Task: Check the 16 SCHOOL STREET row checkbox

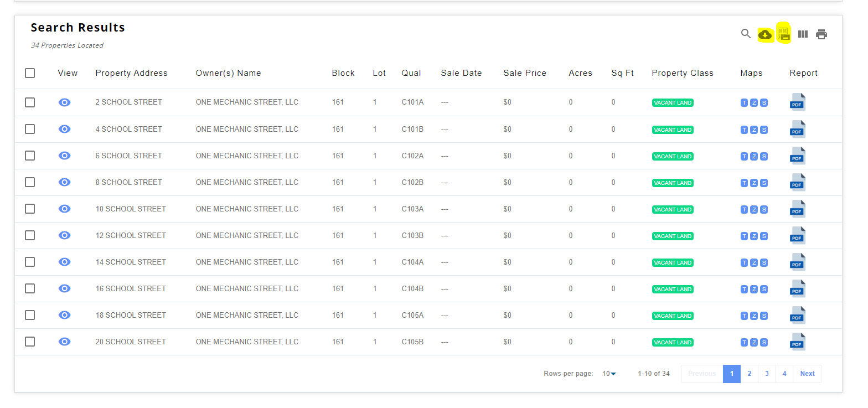Action: coord(30,288)
